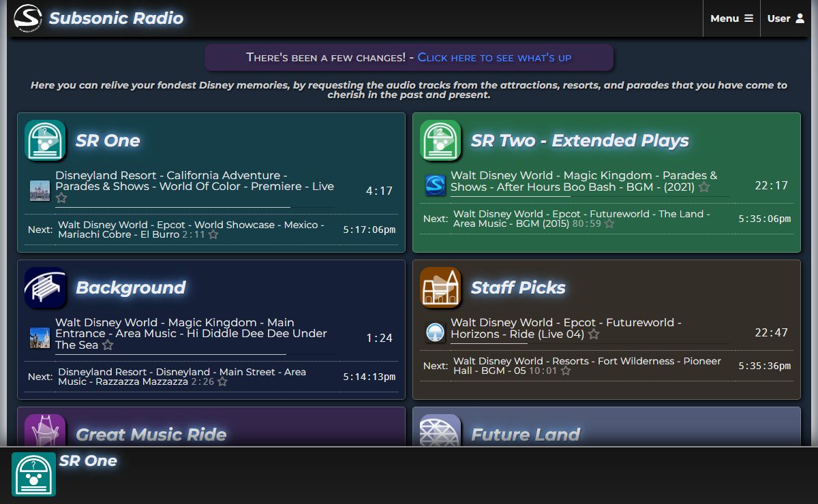Viewport: 818px width, 504px height.
Task: Favorite Hi Diddle Dee Dee Under The Sea
Action: pos(108,345)
